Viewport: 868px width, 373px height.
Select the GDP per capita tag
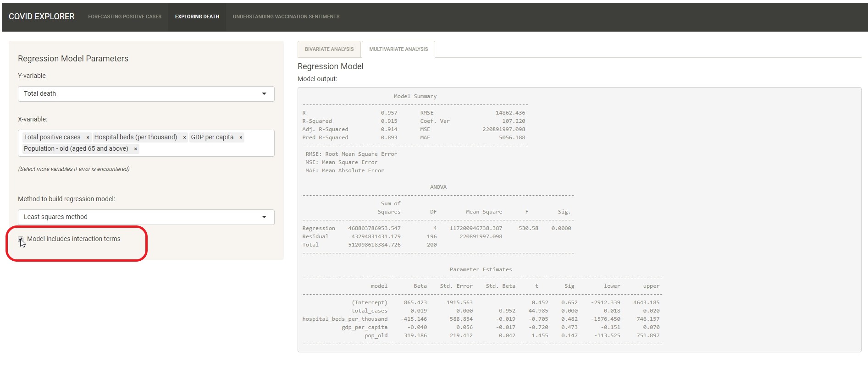pos(212,137)
